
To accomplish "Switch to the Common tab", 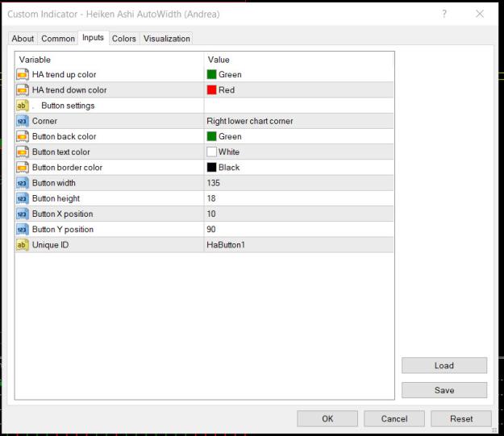I will (58, 39).
